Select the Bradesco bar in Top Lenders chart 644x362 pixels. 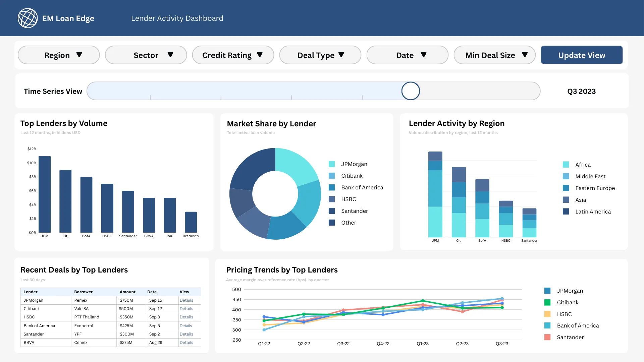[x=191, y=222]
